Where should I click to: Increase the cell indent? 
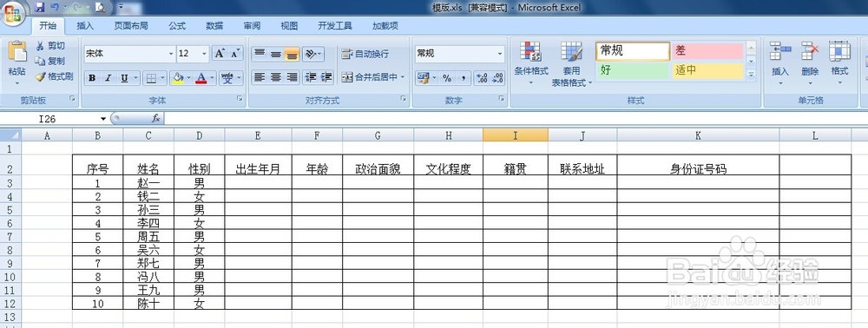tap(327, 77)
